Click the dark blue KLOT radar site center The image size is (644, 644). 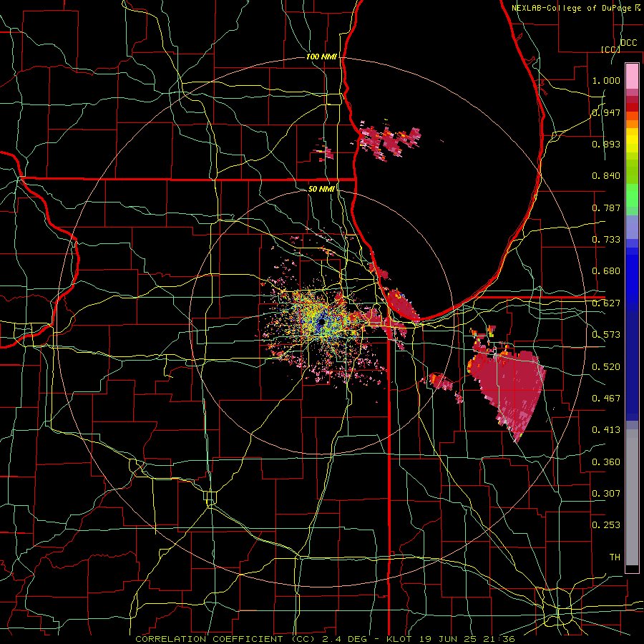click(x=321, y=323)
